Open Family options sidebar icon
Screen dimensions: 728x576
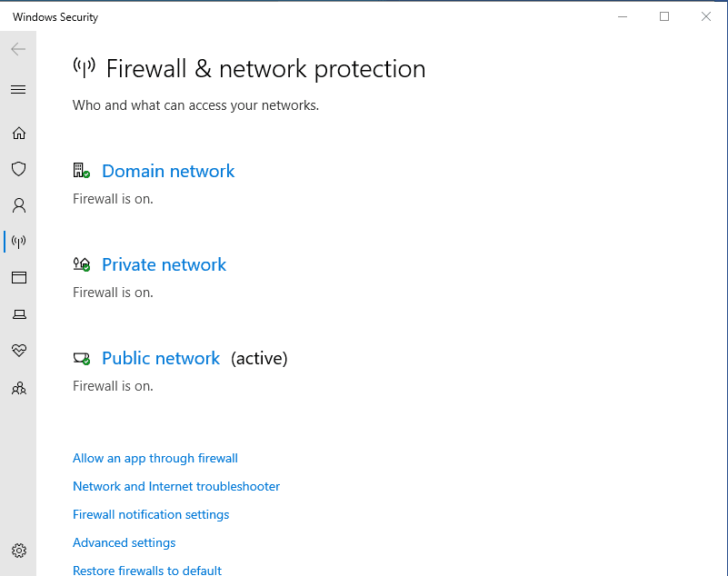[x=18, y=388]
